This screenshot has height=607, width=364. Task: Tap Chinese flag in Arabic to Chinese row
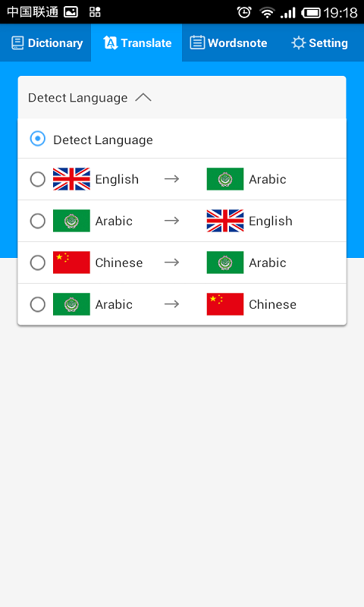point(225,304)
